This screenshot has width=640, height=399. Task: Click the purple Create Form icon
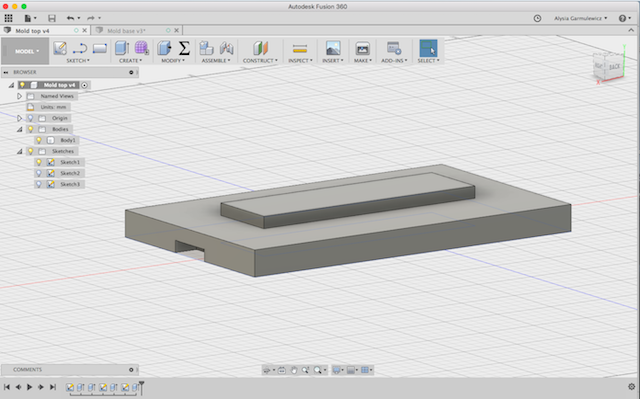coord(142,48)
